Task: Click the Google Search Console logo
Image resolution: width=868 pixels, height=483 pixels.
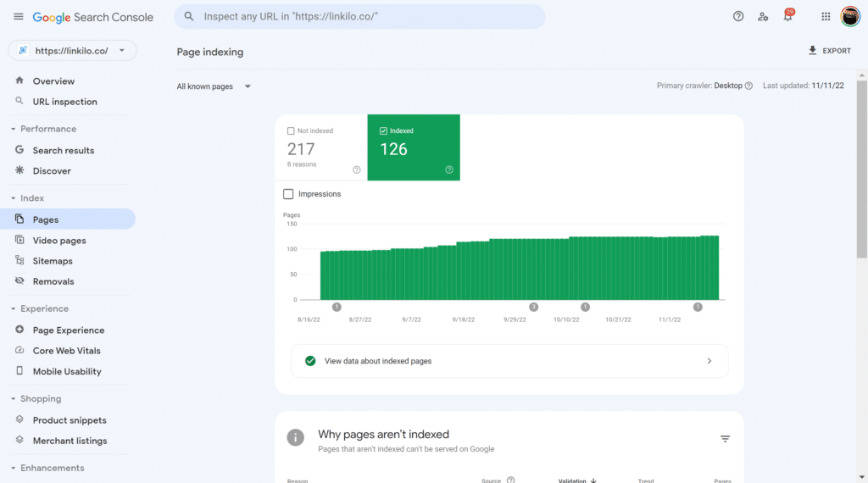Action: click(x=92, y=17)
